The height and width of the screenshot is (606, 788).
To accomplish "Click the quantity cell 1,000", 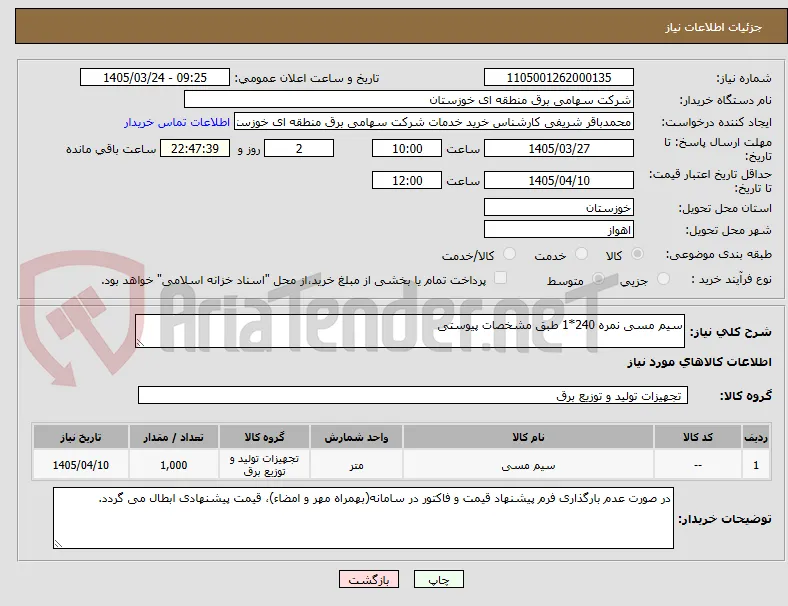I will pos(173,465).
